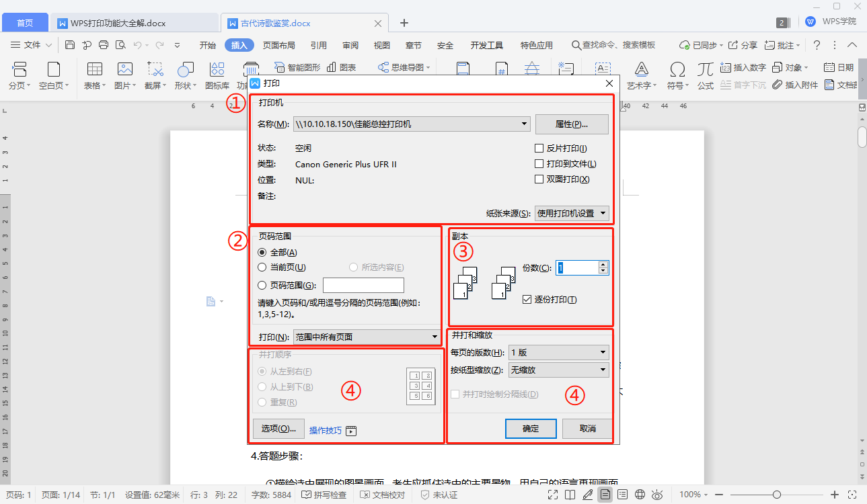Open the 文件 menu dropdown

[x=32, y=45]
